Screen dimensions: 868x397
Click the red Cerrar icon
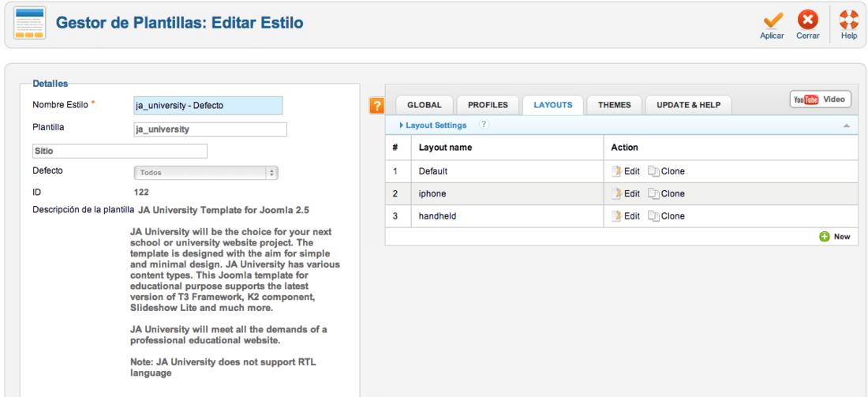click(808, 21)
